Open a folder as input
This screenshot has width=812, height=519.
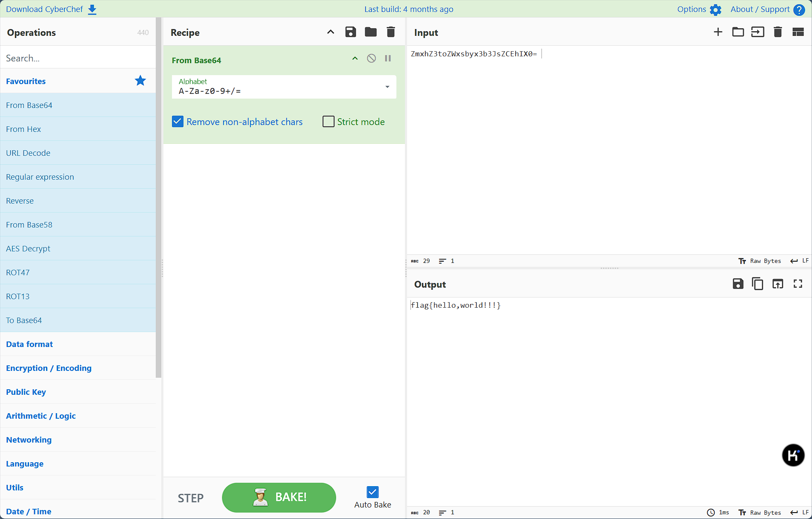pyautogui.click(x=738, y=32)
